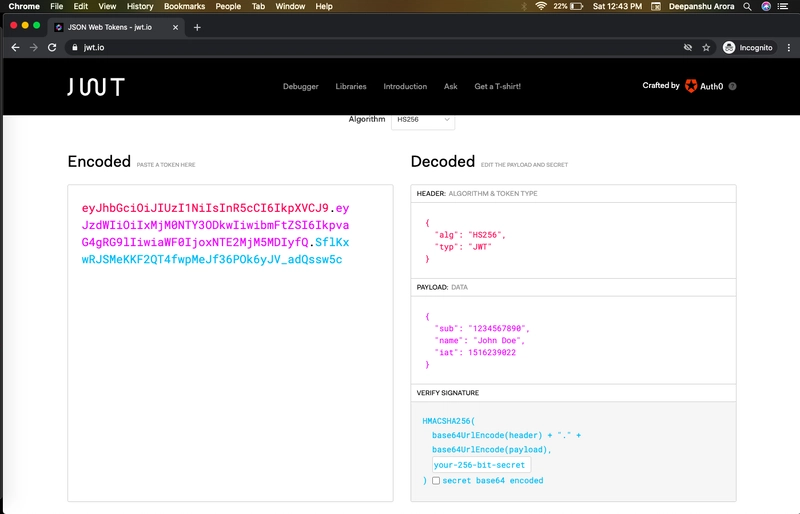Toggle the secret base64 encoded checkbox
Image resolution: width=800 pixels, height=514 pixels.
coord(436,480)
